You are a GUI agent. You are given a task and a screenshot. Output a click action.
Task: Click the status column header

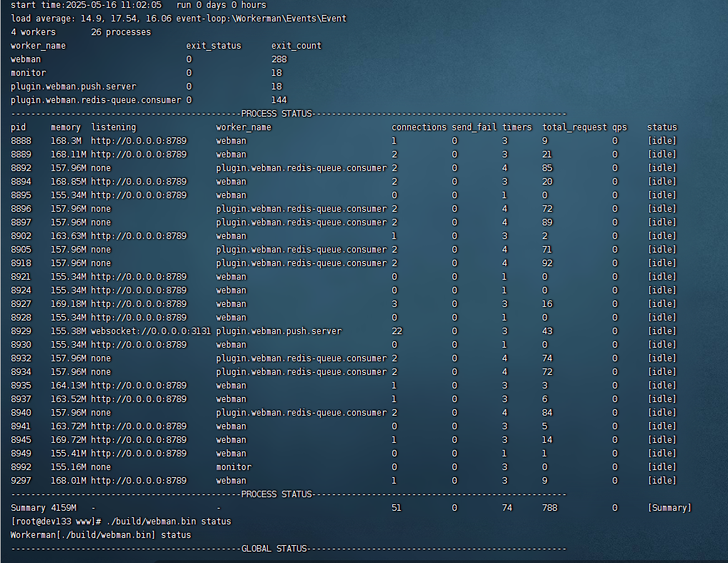point(662,127)
